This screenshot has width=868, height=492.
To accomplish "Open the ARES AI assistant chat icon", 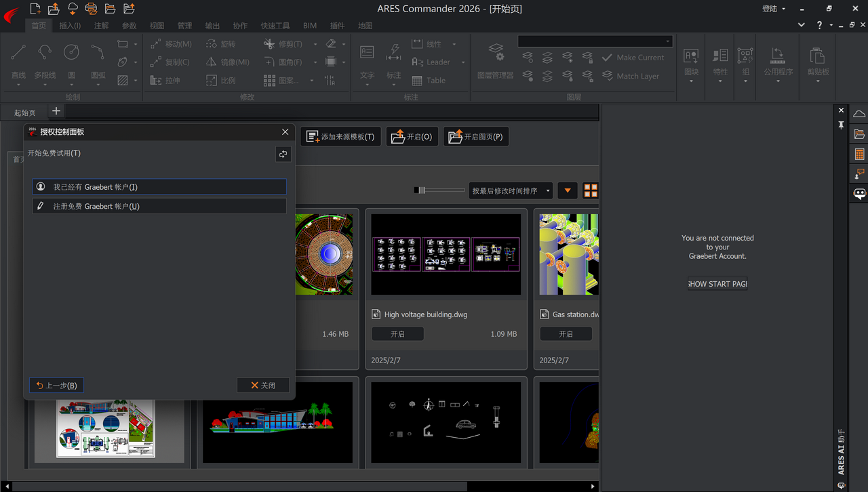I will [x=859, y=194].
